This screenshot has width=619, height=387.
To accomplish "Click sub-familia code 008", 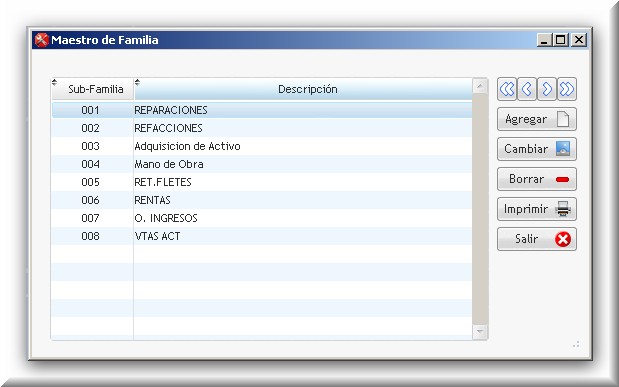I will pyautogui.click(x=90, y=236).
